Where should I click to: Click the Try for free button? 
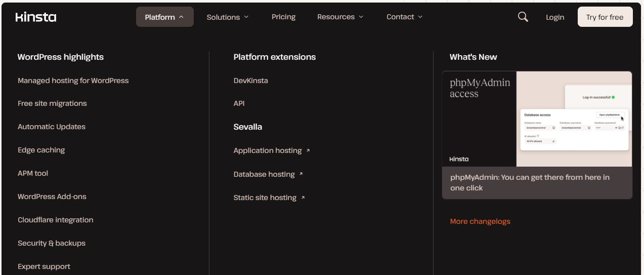click(605, 17)
